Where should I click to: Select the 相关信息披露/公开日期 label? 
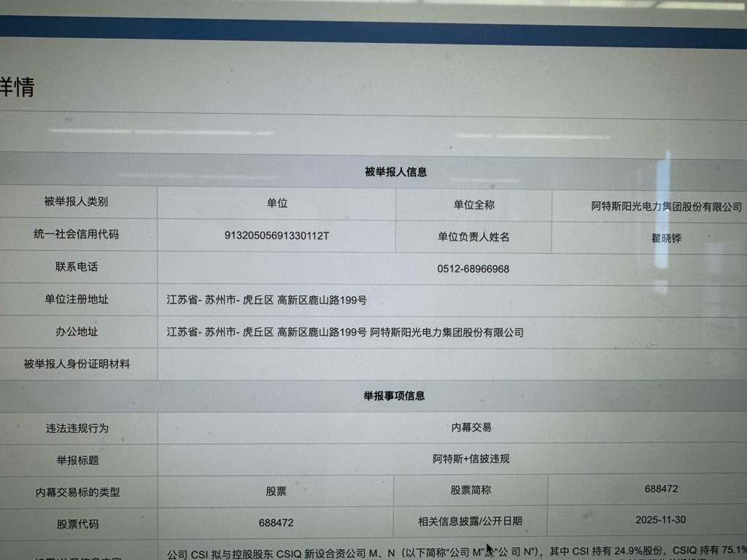(471, 521)
